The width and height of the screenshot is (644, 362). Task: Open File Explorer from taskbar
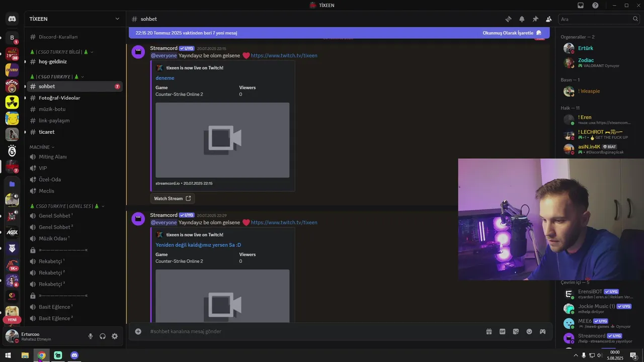coord(25,355)
